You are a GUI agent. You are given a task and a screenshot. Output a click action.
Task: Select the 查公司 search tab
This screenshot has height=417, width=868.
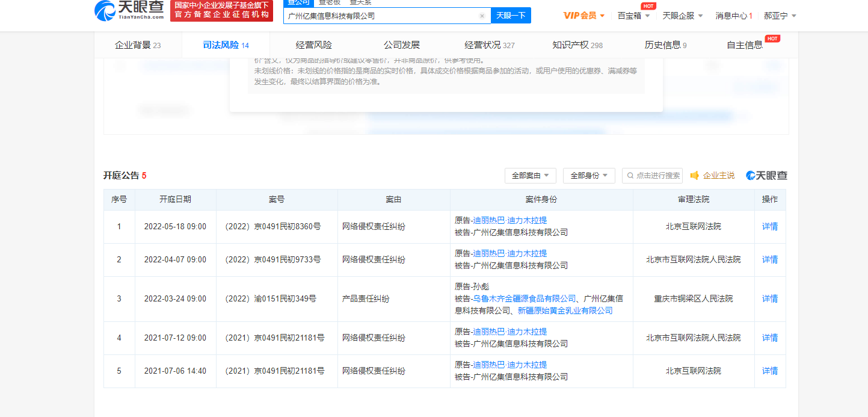pos(298,3)
